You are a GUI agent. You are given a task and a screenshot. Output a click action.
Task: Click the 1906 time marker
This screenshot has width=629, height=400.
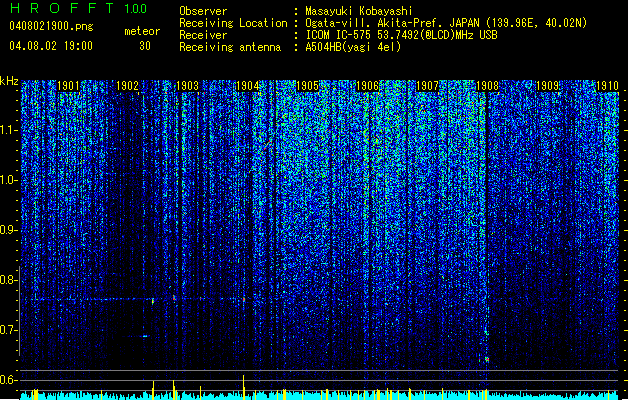point(367,86)
